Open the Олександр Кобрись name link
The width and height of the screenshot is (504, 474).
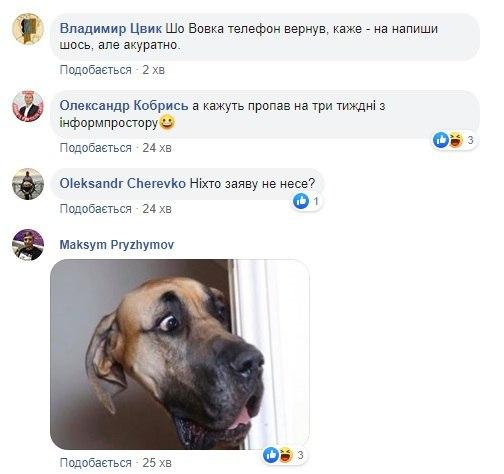[x=124, y=106]
